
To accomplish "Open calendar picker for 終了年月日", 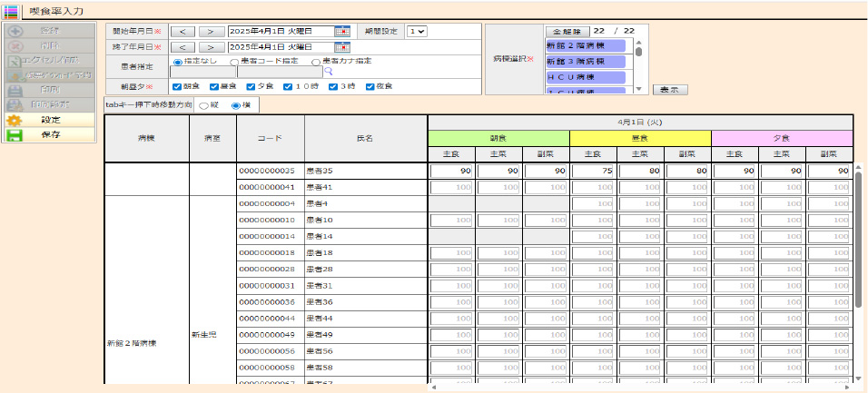I will click(341, 47).
